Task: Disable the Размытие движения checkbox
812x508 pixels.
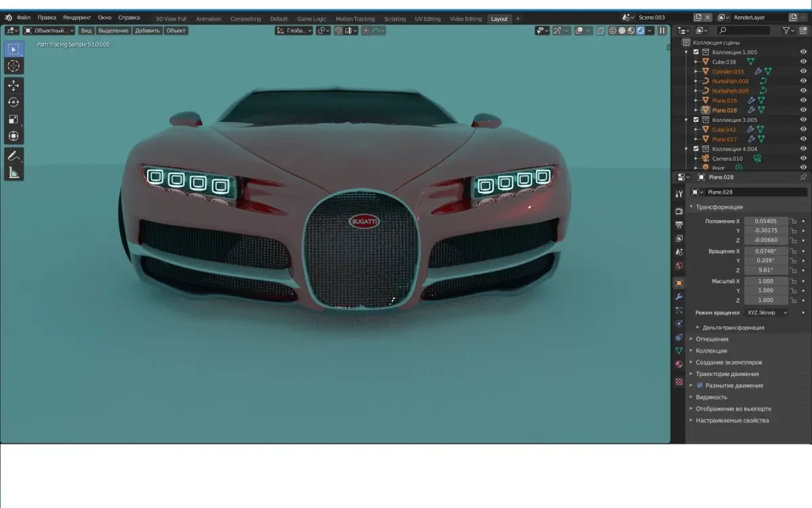Action: click(x=700, y=385)
